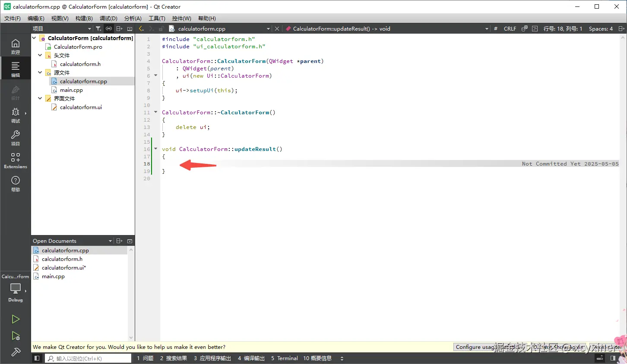
Task: Open the 帮助(H) menu
Action: 207,18
